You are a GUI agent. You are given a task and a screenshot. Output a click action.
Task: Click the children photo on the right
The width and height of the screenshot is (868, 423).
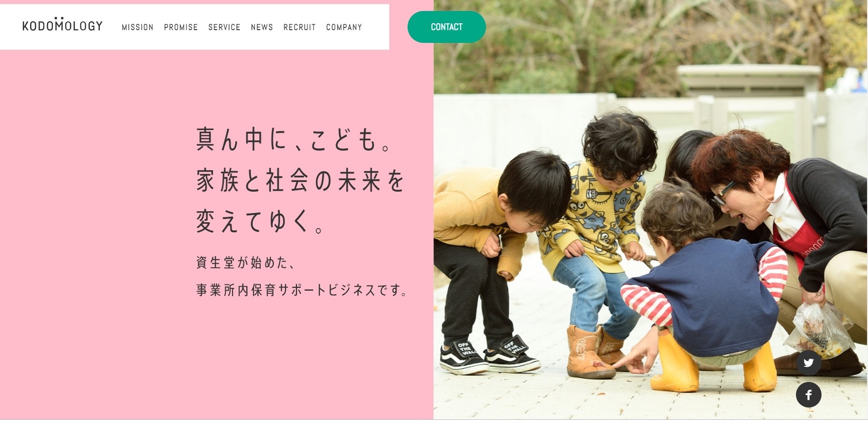pos(651,210)
